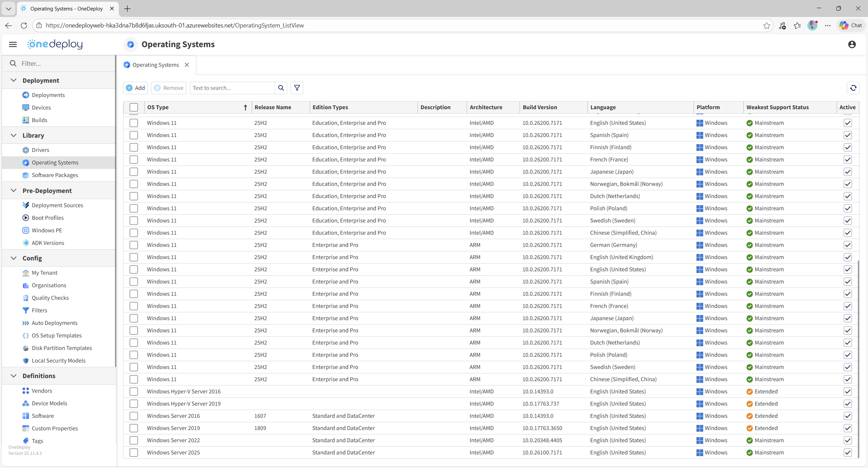Image resolution: width=868 pixels, height=468 pixels.
Task: Open Quality Checks in sidebar
Action: click(x=50, y=298)
